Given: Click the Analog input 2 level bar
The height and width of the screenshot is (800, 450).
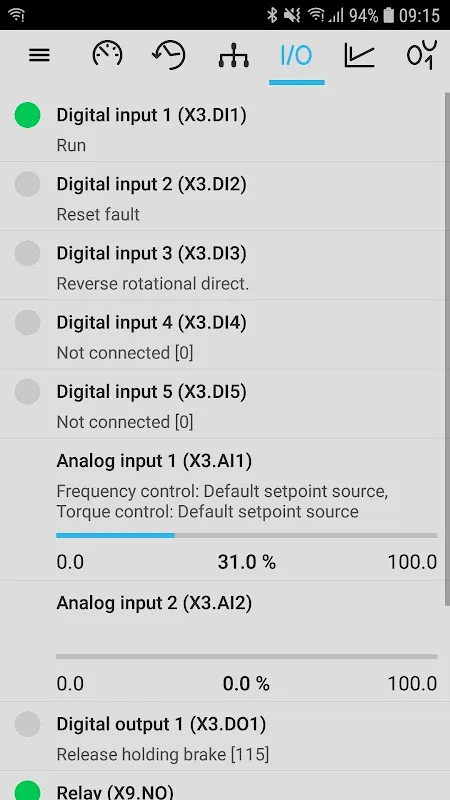Looking at the screenshot, I should [246, 657].
